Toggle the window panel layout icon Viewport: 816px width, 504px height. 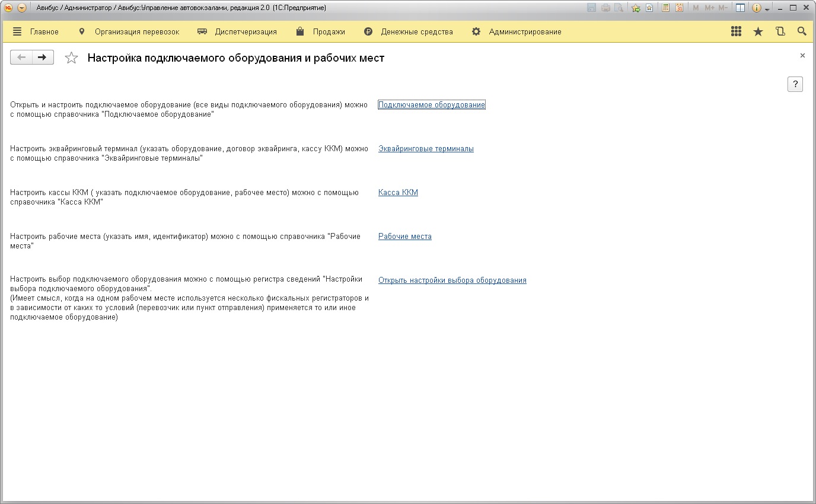point(740,8)
